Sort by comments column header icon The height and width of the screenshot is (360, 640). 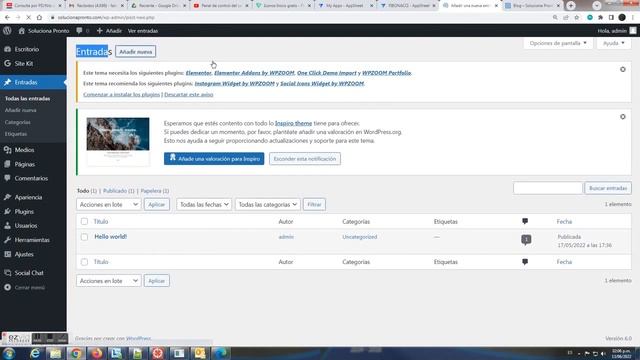(525, 221)
